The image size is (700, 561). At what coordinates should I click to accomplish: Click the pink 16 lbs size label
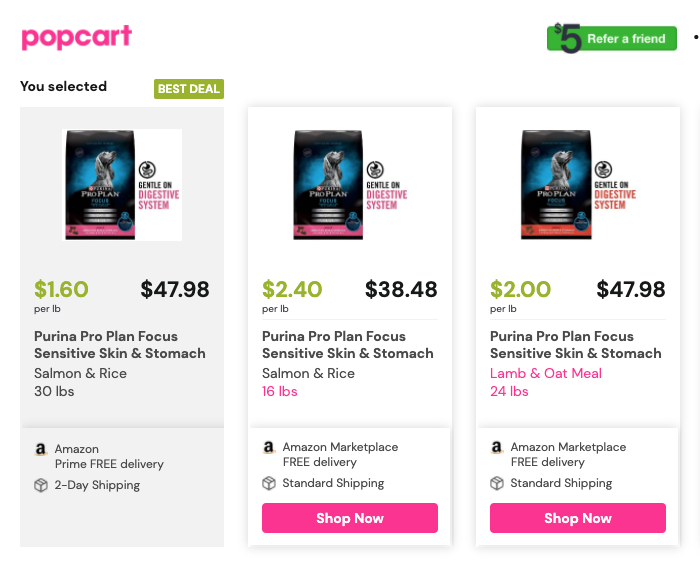[279, 391]
